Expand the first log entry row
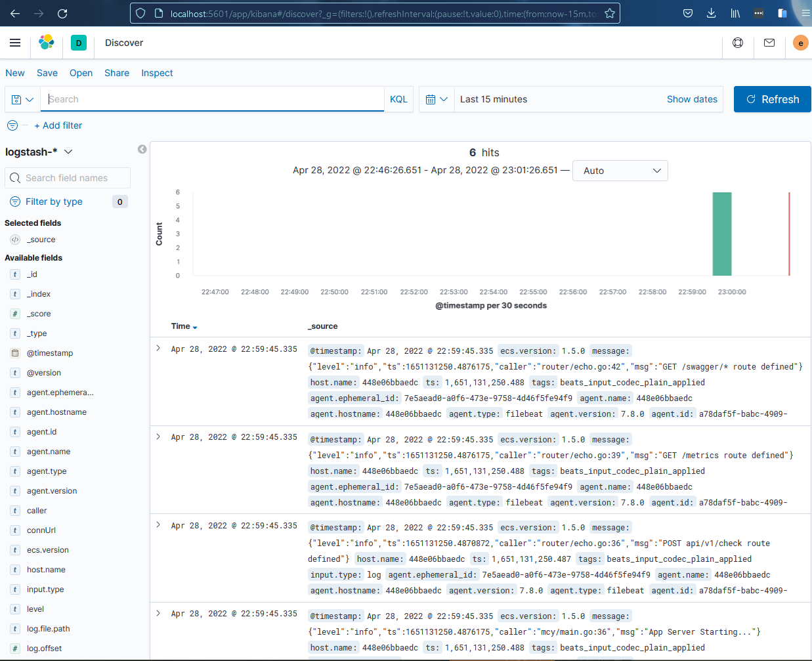Screen dimensions: 812x661 pos(158,349)
